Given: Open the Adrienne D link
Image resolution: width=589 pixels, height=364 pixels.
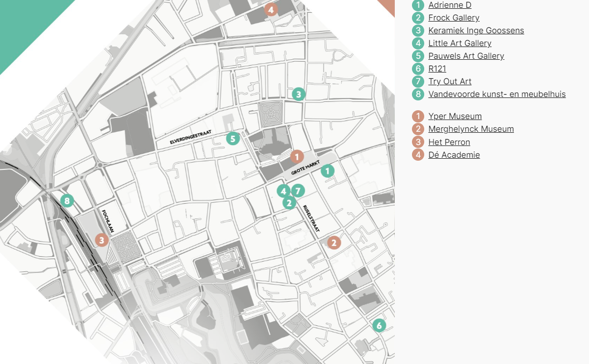Looking at the screenshot, I should click(x=450, y=5).
